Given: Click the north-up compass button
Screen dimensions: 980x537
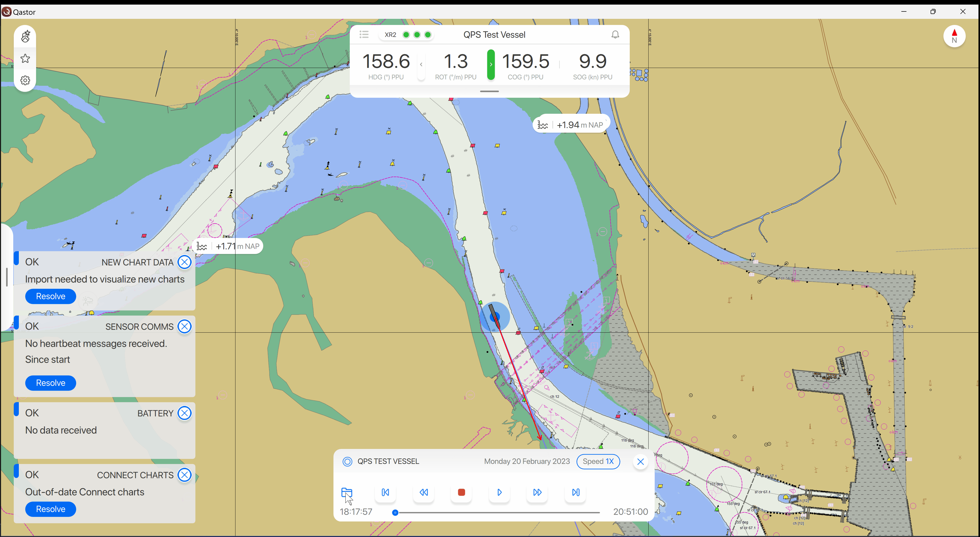Looking at the screenshot, I should [954, 36].
